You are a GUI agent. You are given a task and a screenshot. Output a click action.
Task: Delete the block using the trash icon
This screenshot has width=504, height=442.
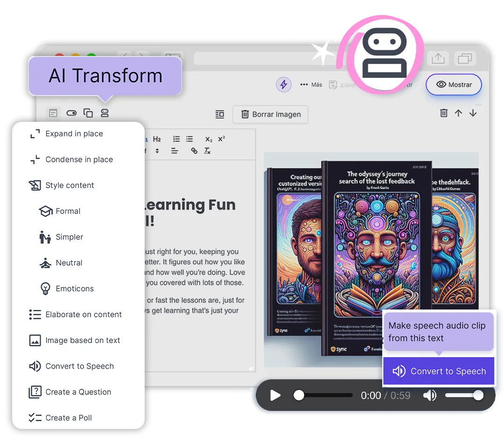pyautogui.click(x=443, y=113)
